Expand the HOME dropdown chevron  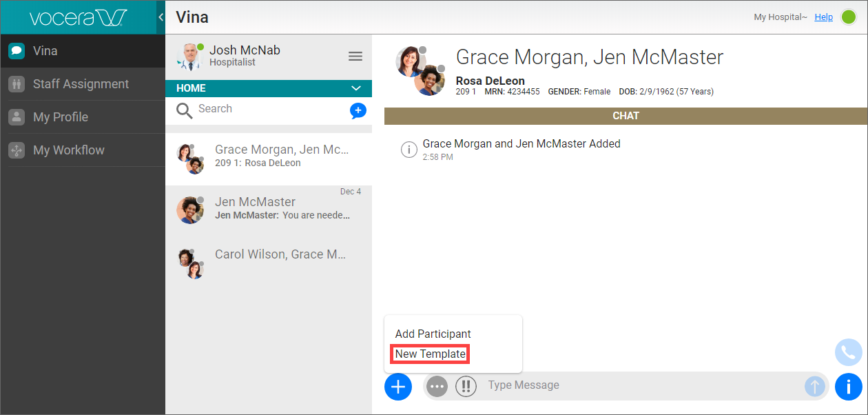(356, 88)
